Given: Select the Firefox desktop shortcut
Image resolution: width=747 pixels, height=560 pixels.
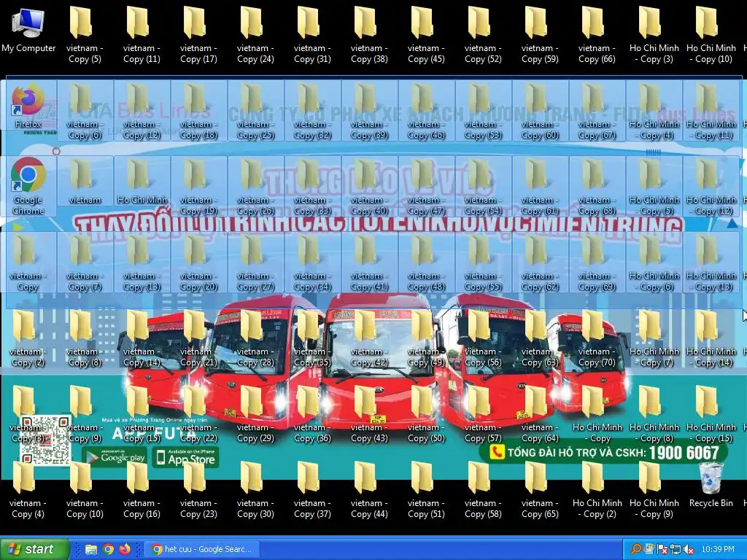Looking at the screenshot, I should (x=28, y=106).
